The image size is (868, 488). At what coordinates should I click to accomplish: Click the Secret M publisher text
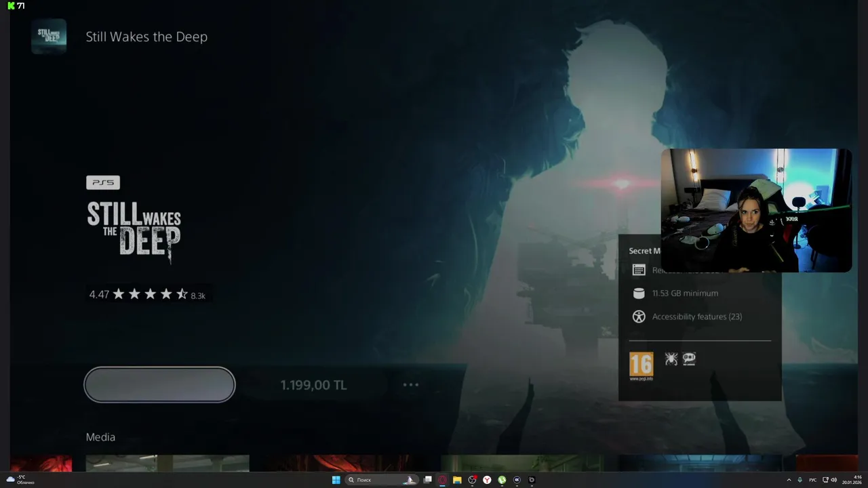pyautogui.click(x=644, y=251)
